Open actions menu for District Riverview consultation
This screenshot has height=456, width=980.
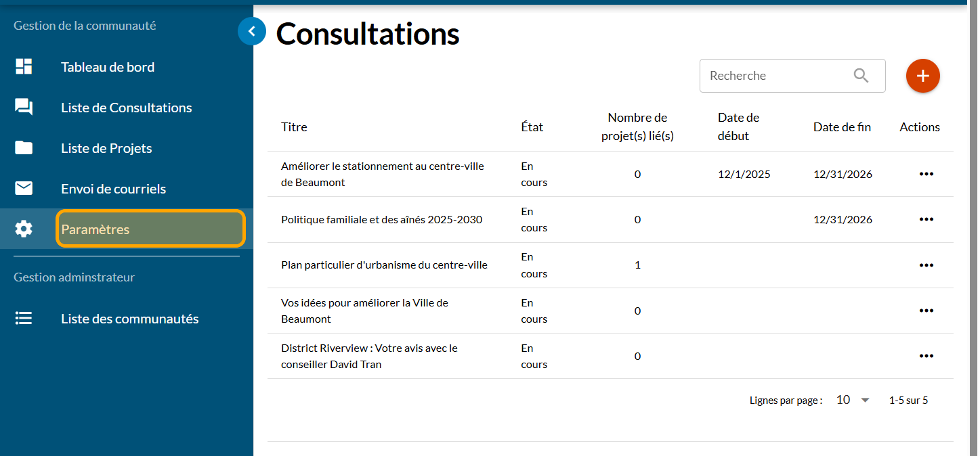click(x=926, y=356)
